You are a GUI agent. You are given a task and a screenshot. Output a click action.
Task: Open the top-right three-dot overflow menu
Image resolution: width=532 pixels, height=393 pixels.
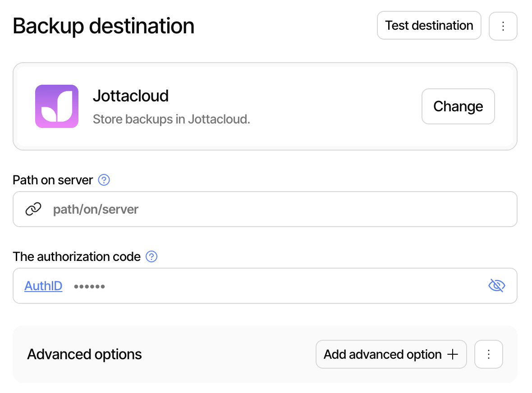(503, 26)
